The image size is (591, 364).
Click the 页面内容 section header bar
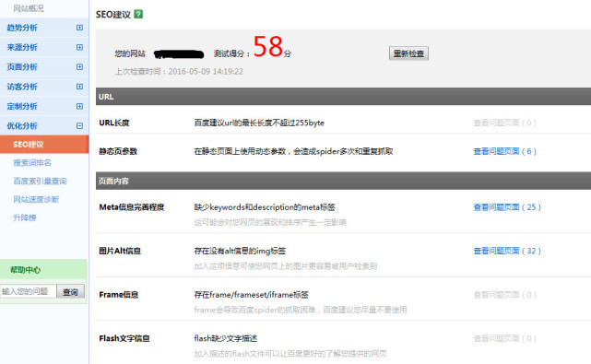click(x=343, y=181)
